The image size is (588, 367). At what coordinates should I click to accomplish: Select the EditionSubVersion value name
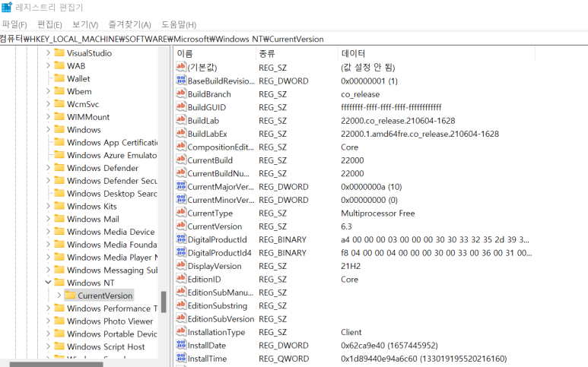[x=221, y=318]
